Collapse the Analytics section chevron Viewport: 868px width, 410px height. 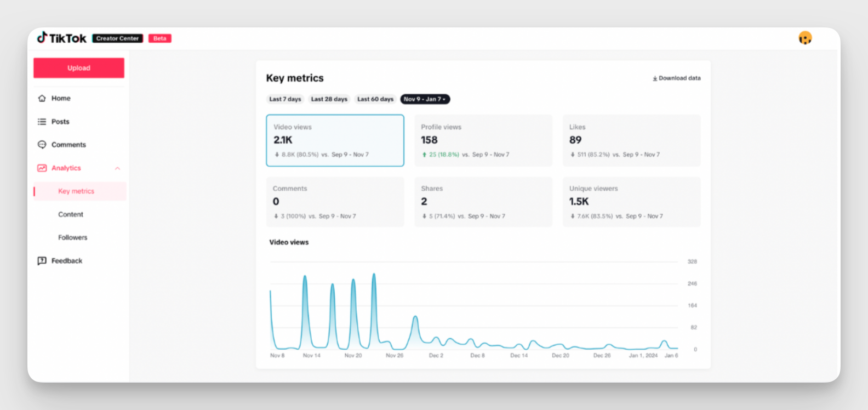[x=117, y=168]
